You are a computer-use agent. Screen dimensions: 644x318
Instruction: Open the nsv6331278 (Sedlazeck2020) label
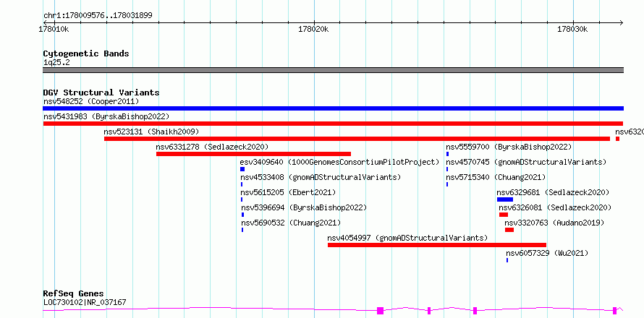coord(212,147)
